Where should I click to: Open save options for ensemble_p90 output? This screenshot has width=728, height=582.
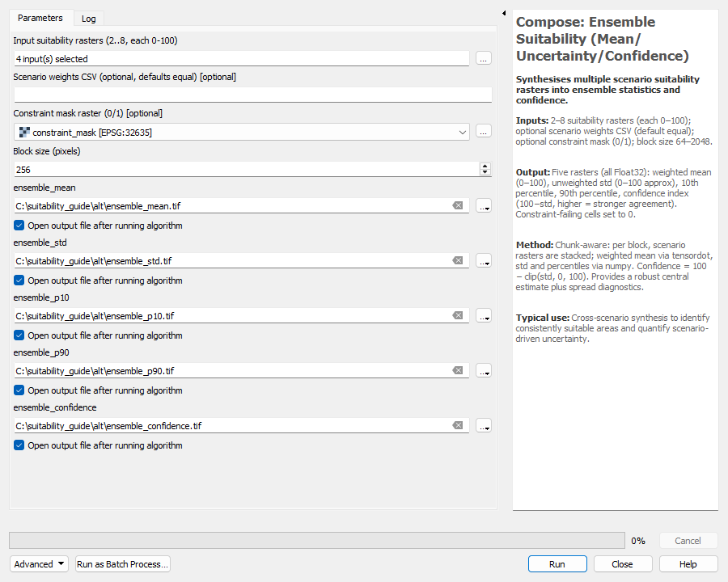tap(484, 371)
